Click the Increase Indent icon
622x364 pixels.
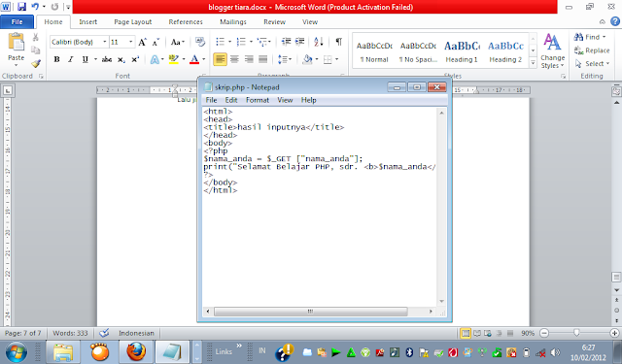[x=300, y=42]
